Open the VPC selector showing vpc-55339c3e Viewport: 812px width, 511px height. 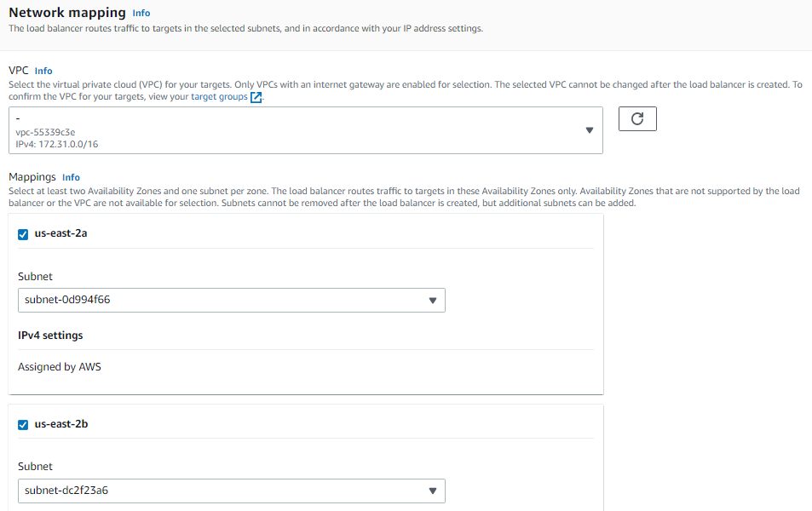[x=306, y=130]
